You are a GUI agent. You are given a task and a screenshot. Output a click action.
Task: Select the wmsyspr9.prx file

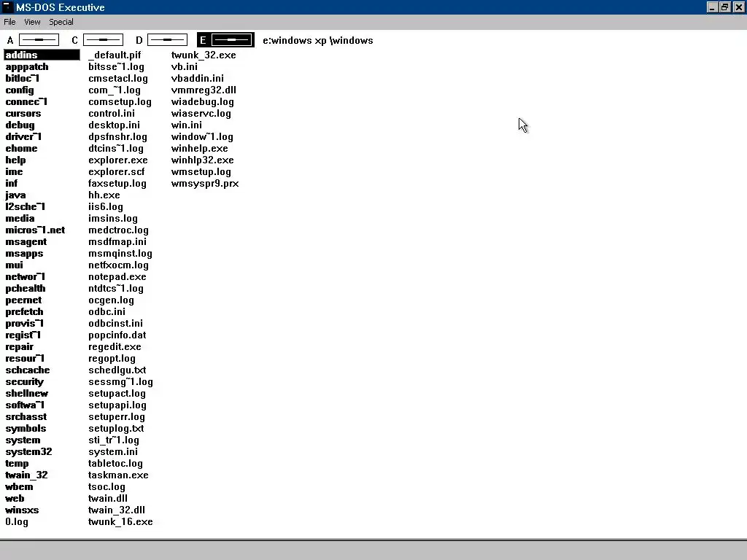pyautogui.click(x=205, y=183)
